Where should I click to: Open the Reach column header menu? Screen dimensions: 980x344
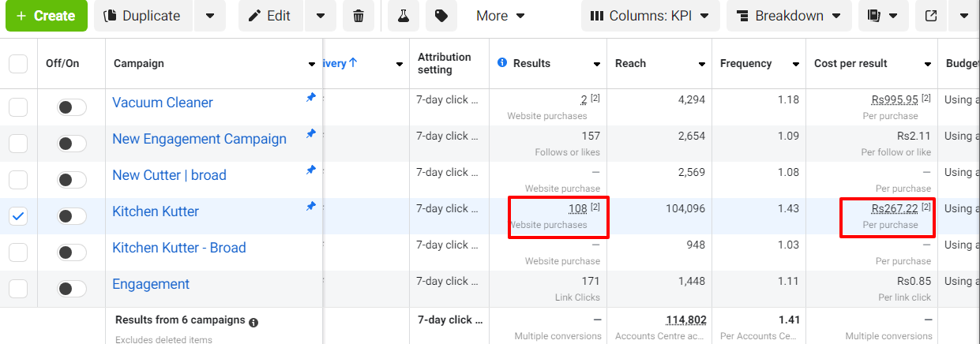tap(701, 64)
